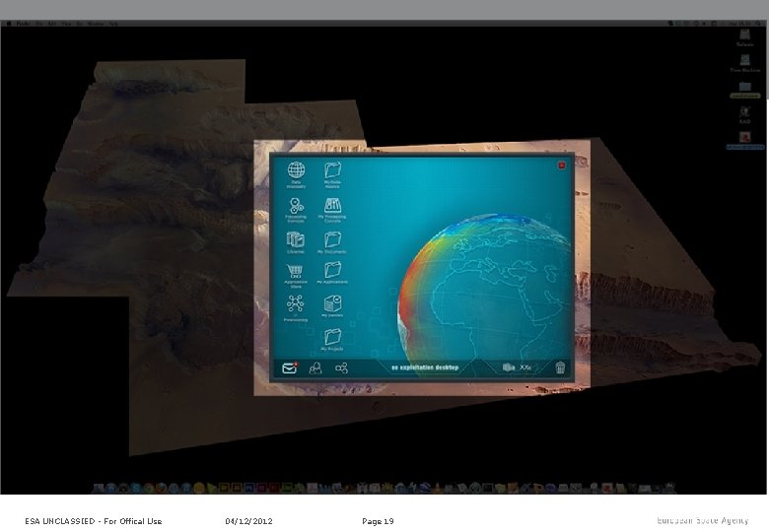Open the Processing Services gears icon

(x=296, y=206)
